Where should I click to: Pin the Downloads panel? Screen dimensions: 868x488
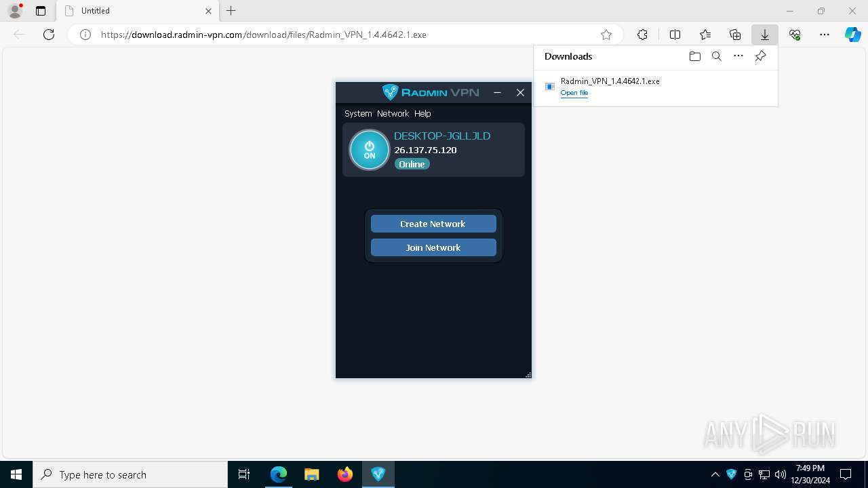click(x=761, y=56)
